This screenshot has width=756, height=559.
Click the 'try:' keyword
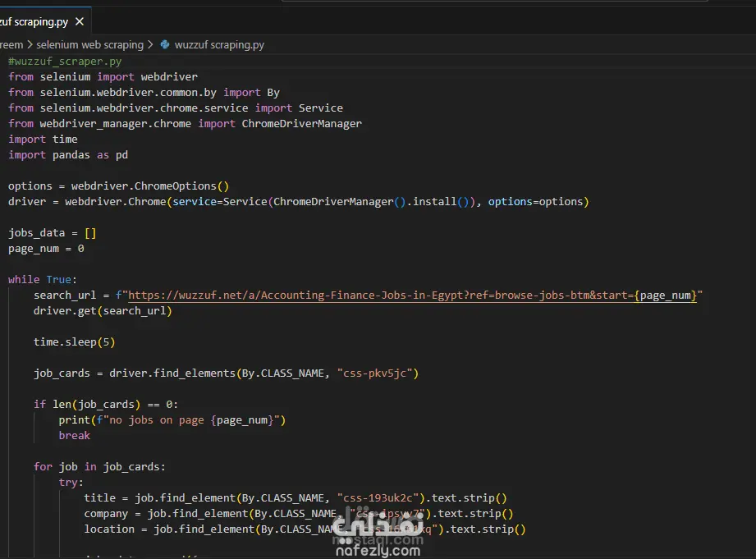71,483
